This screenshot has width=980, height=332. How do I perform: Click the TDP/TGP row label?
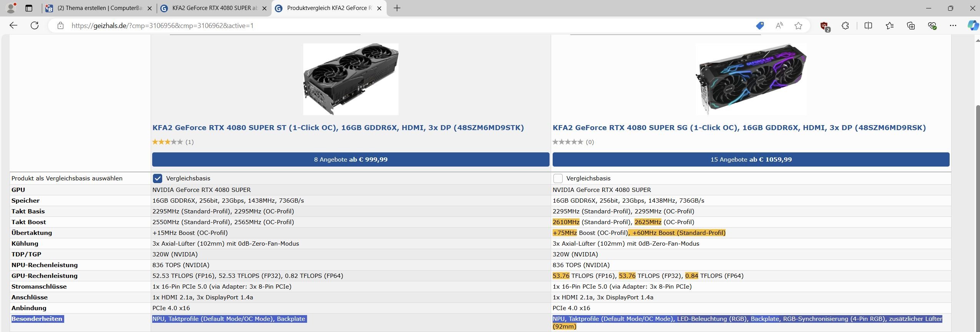point(27,254)
